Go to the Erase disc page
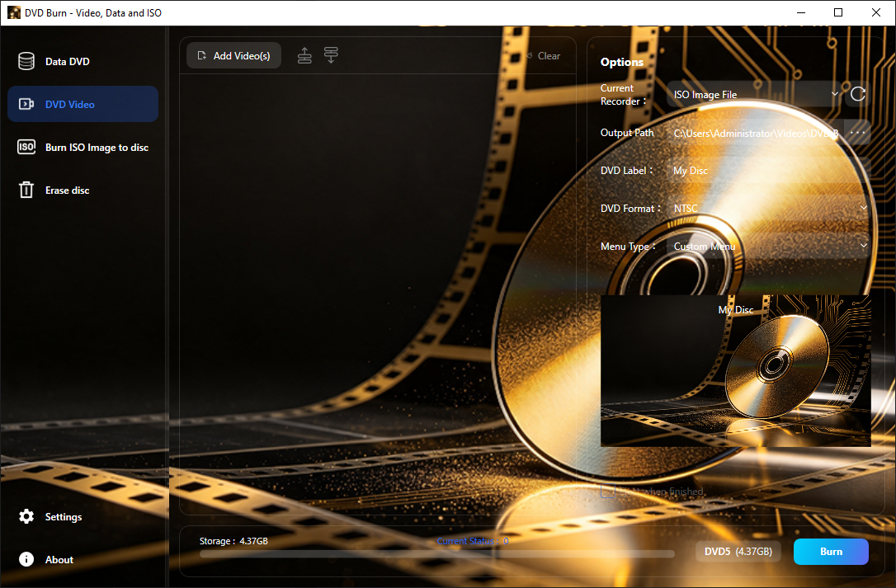Screen dimensions: 896x588 (83, 190)
